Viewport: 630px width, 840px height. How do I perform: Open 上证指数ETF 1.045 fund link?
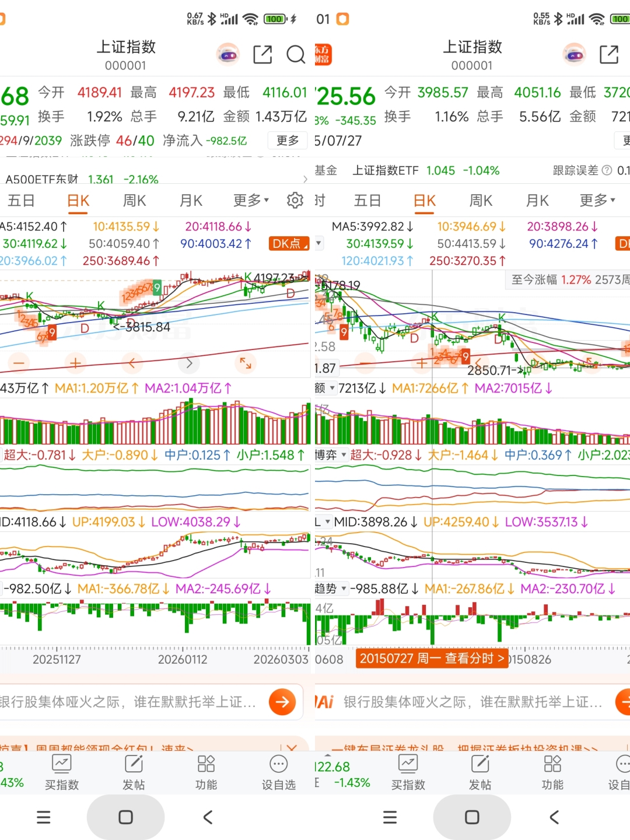pyautogui.click(x=426, y=170)
